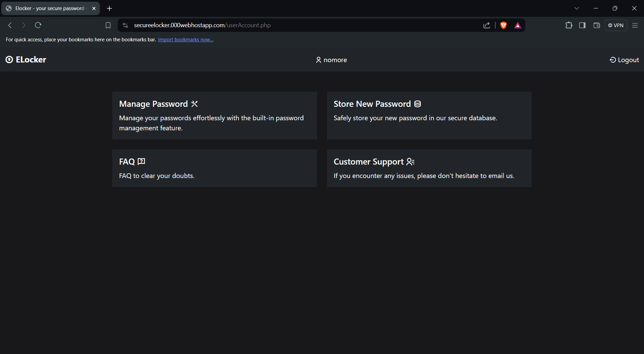Image resolution: width=644 pixels, height=354 pixels.
Task: Minimize the browser window
Action: pos(596,8)
